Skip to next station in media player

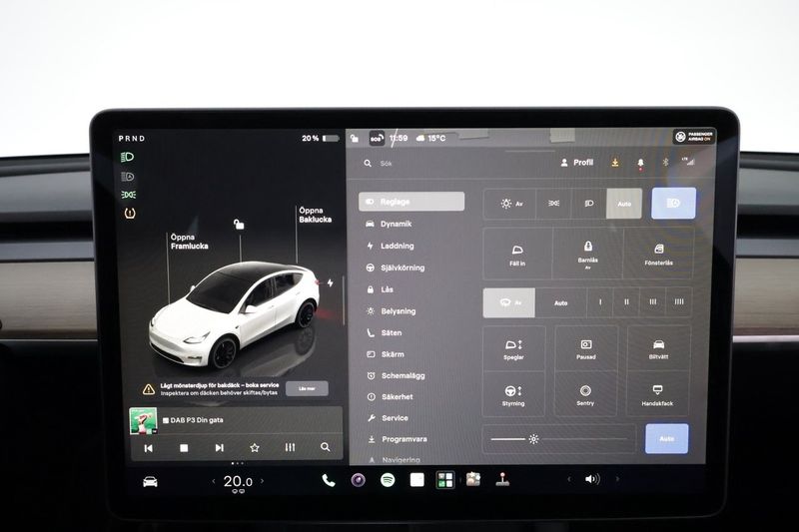tap(219, 447)
